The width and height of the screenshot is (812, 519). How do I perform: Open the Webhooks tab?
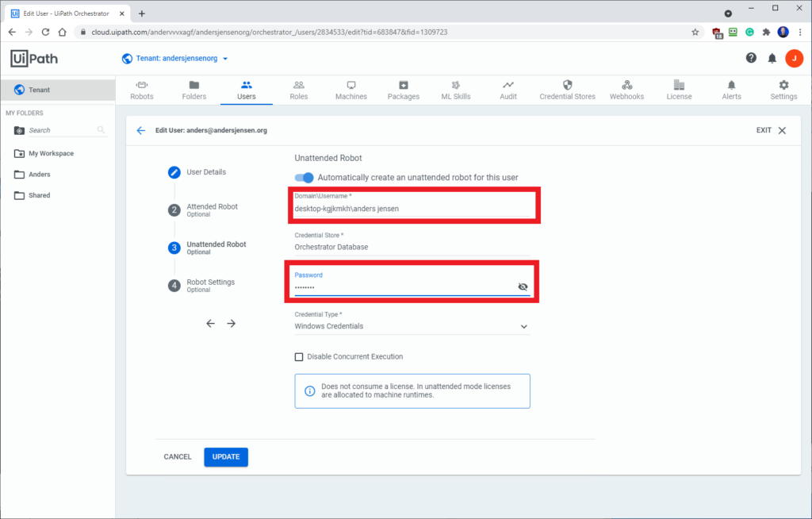point(626,90)
